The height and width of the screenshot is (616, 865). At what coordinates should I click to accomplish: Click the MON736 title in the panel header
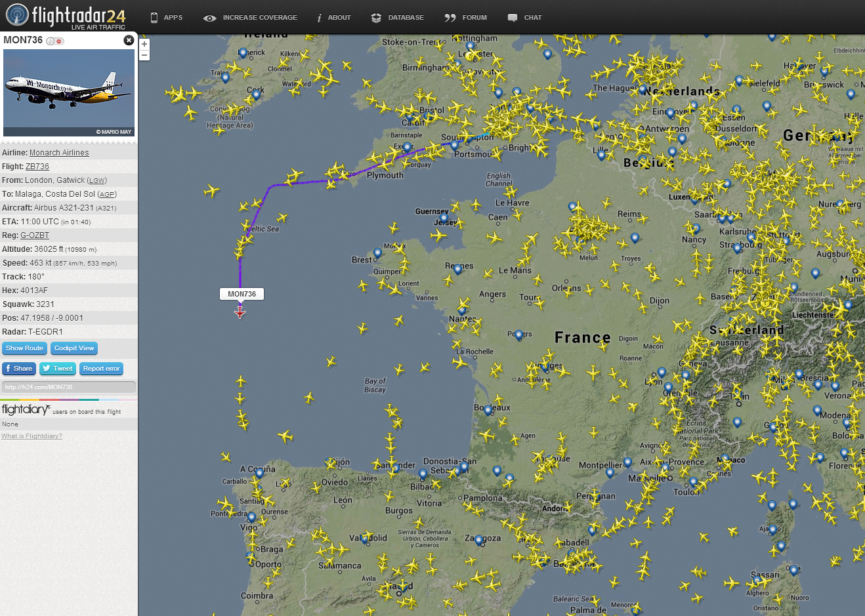23,40
